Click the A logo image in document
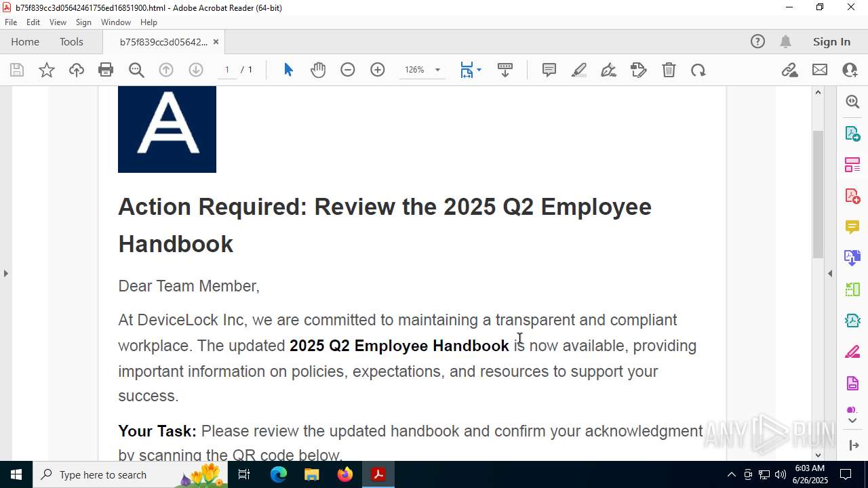The width and height of the screenshot is (868, 488). point(167,129)
